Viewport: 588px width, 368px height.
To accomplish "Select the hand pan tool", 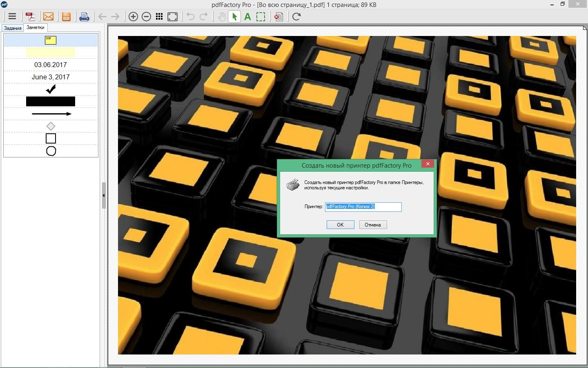I will tap(221, 17).
